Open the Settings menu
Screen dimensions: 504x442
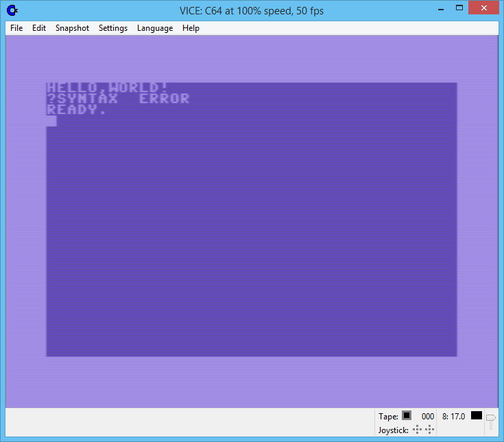[x=113, y=28]
